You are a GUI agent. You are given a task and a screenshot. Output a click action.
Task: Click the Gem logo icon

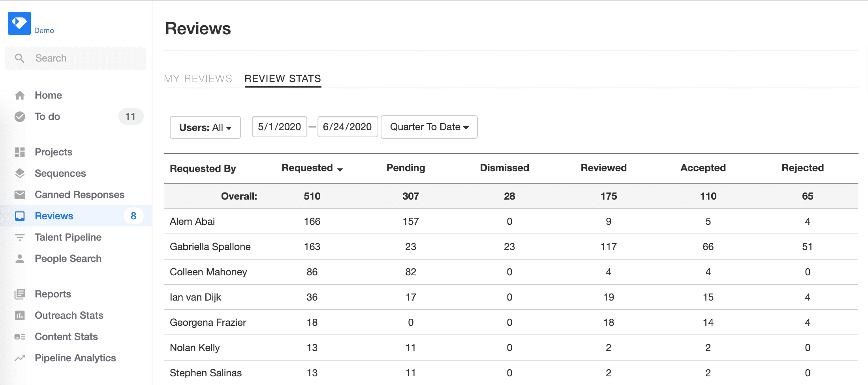19,23
